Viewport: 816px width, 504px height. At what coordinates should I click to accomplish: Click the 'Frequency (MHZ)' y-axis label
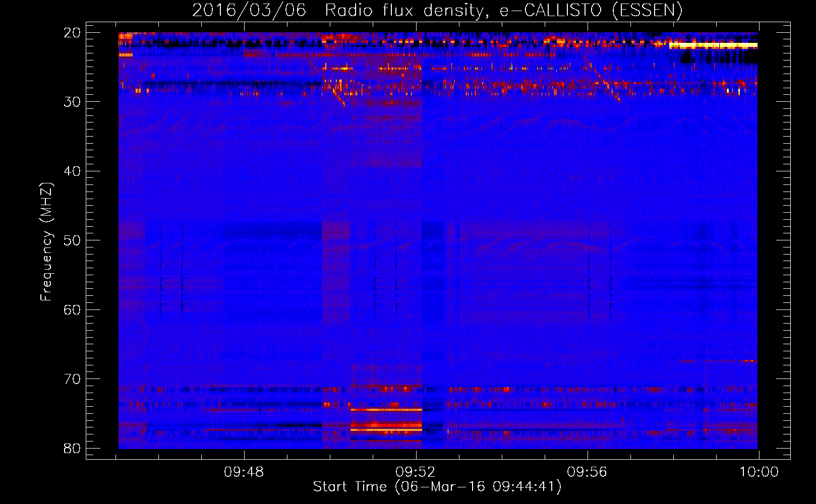tap(46, 242)
